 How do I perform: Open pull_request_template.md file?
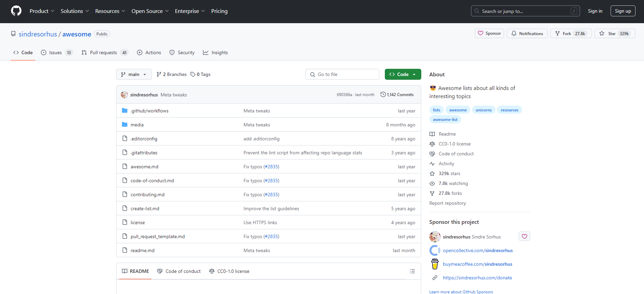[x=158, y=236]
